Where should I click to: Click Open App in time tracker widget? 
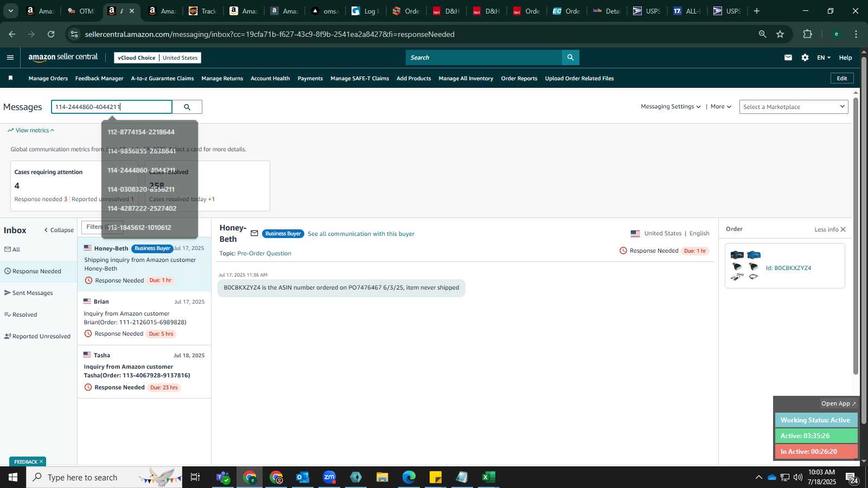(x=838, y=403)
